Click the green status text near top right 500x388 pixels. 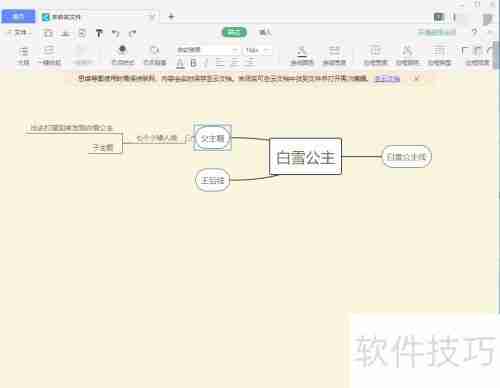[x=436, y=32]
